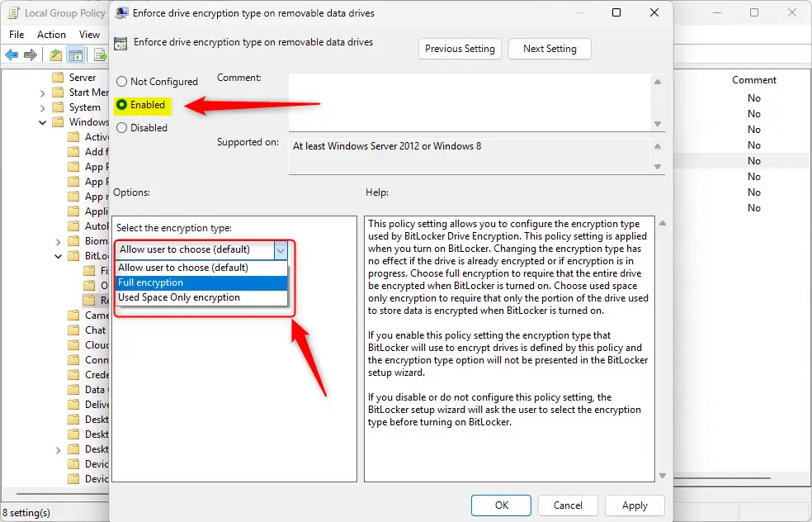
Task: Expand the Start Menu tree node
Action: coord(42,93)
